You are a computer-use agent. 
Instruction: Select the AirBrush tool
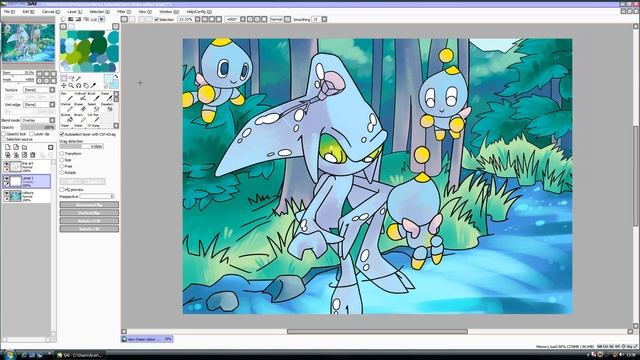[x=80, y=97]
